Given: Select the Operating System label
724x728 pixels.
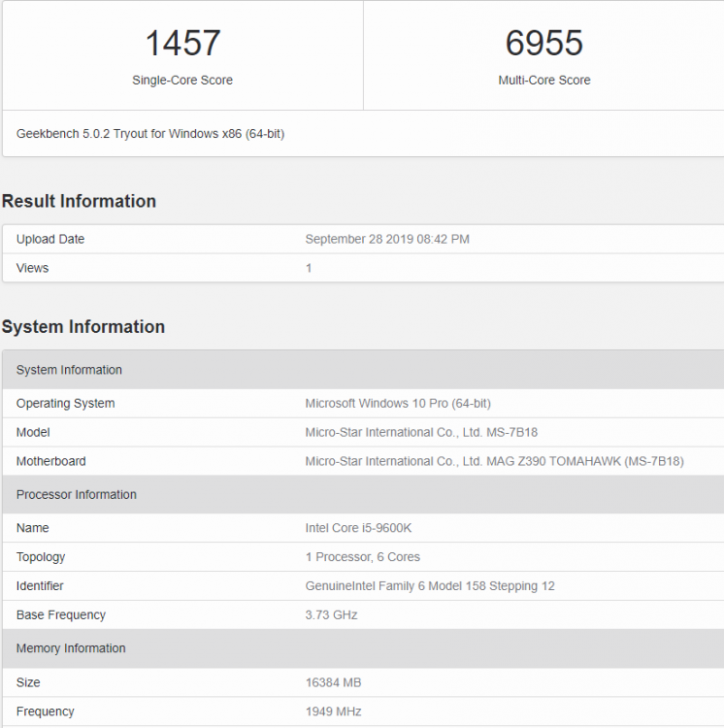Looking at the screenshot, I should (65, 403).
